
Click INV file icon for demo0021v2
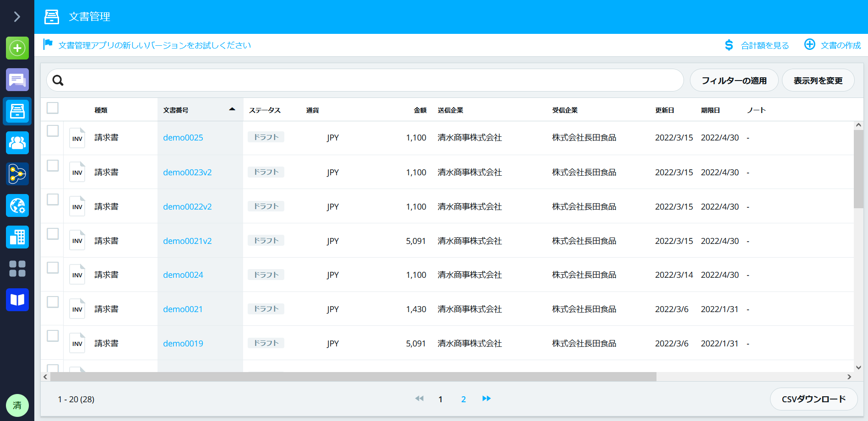pyautogui.click(x=77, y=241)
